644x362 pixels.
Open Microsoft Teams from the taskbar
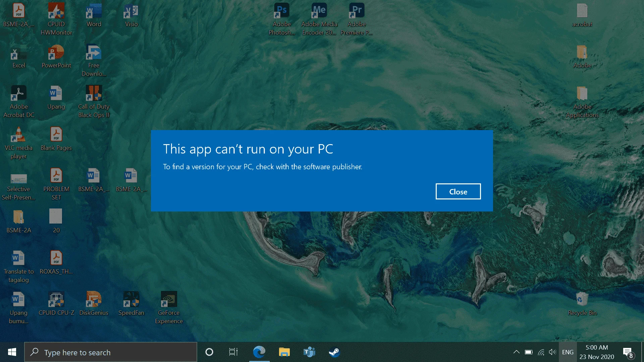pyautogui.click(x=309, y=352)
